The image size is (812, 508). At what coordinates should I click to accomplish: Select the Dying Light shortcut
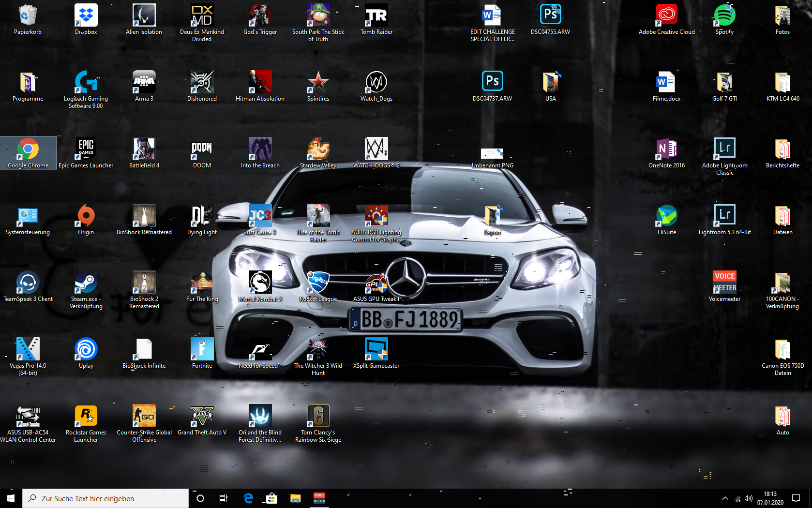coord(202,215)
